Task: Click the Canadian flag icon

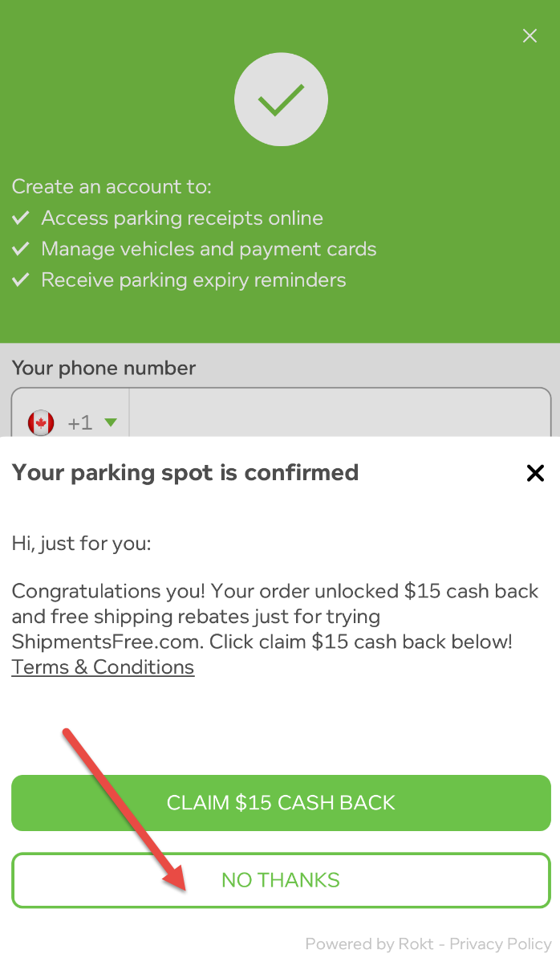Action: (41, 422)
